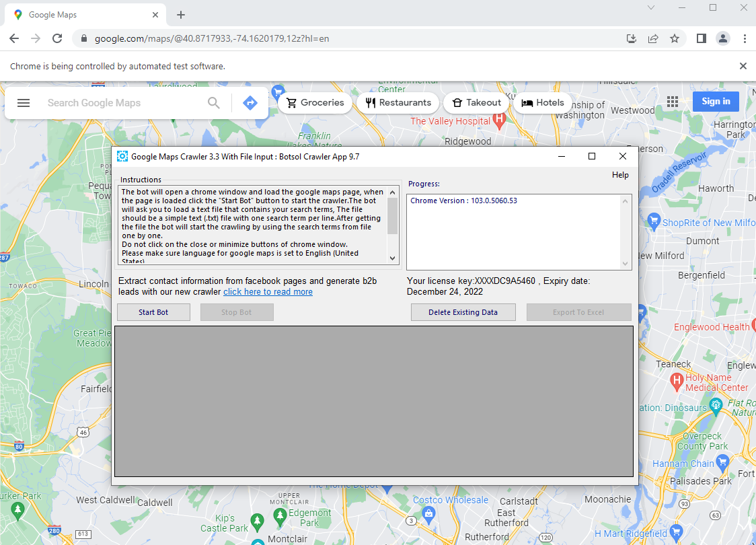Click the empty gray results grid

click(x=374, y=401)
